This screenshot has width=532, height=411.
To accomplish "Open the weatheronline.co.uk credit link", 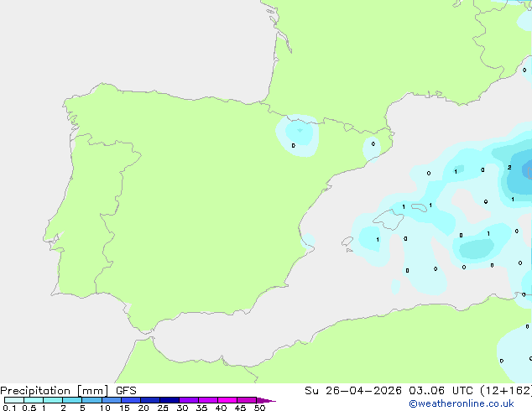I will click(462, 403).
